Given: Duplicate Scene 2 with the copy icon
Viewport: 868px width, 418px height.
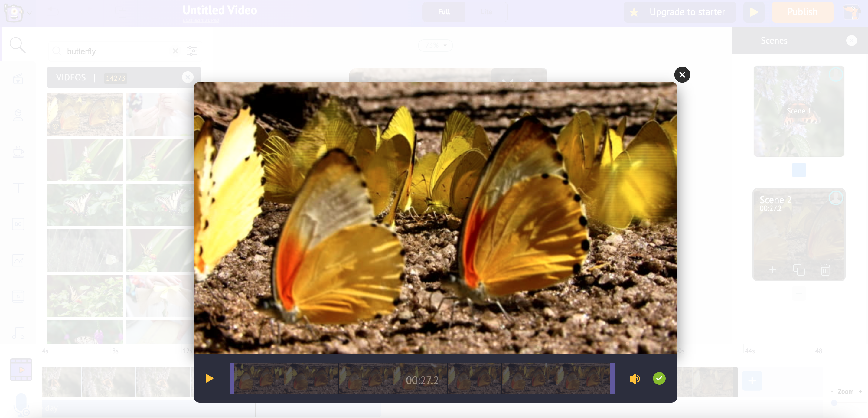Looking at the screenshot, I should [x=799, y=270].
